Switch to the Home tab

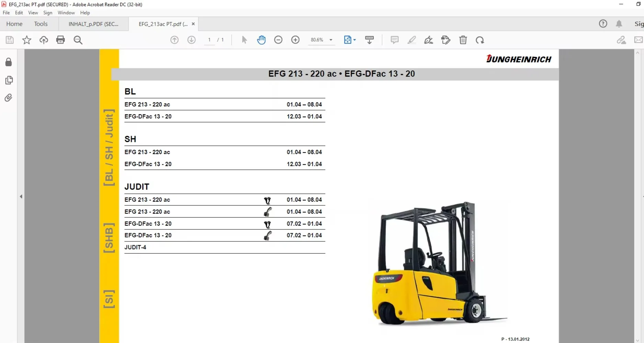[x=14, y=24]
